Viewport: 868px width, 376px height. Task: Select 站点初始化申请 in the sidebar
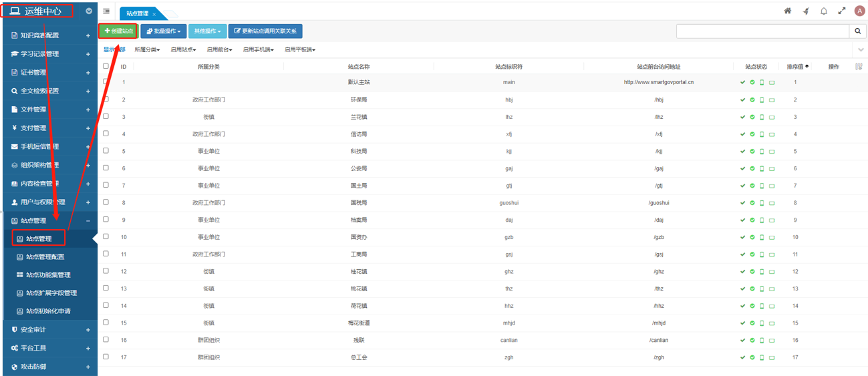click(x=48, y=311)
